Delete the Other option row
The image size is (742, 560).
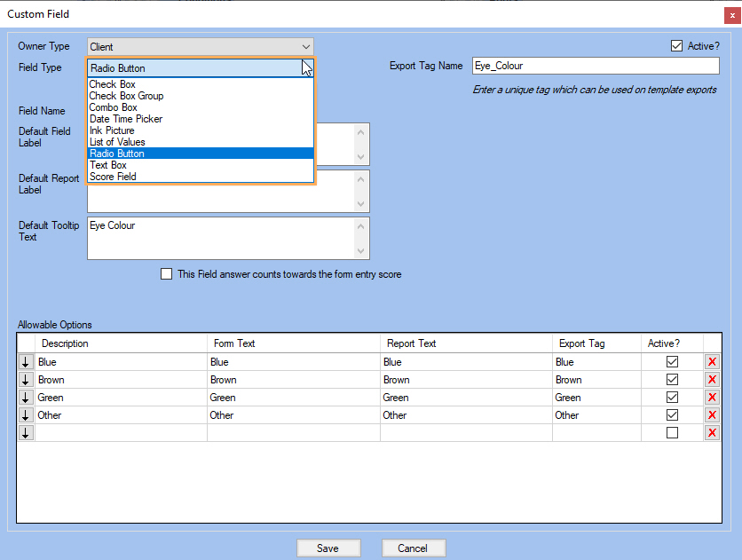(712, 414)
